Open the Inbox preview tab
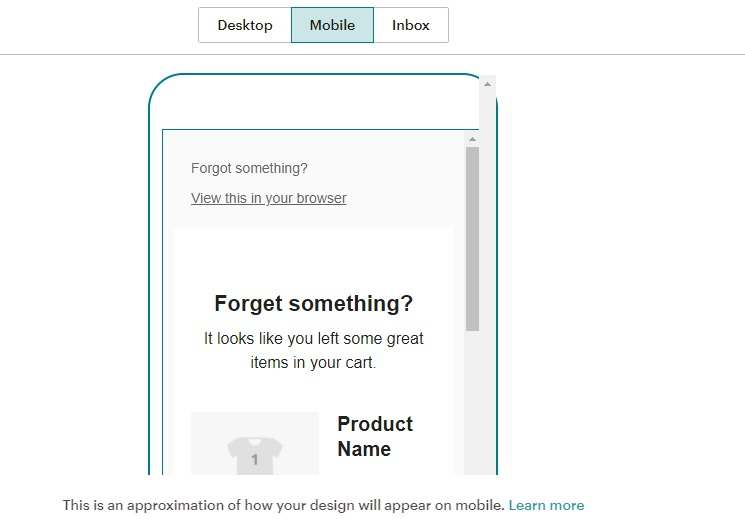 pos(410,25)
